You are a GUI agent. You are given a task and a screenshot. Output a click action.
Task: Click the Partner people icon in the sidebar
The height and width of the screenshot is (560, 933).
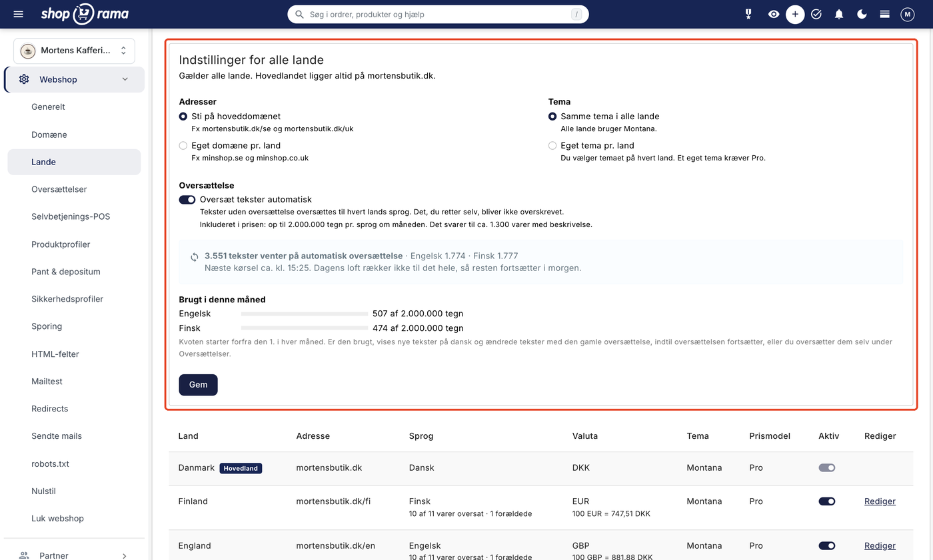(x=24, y=555)
